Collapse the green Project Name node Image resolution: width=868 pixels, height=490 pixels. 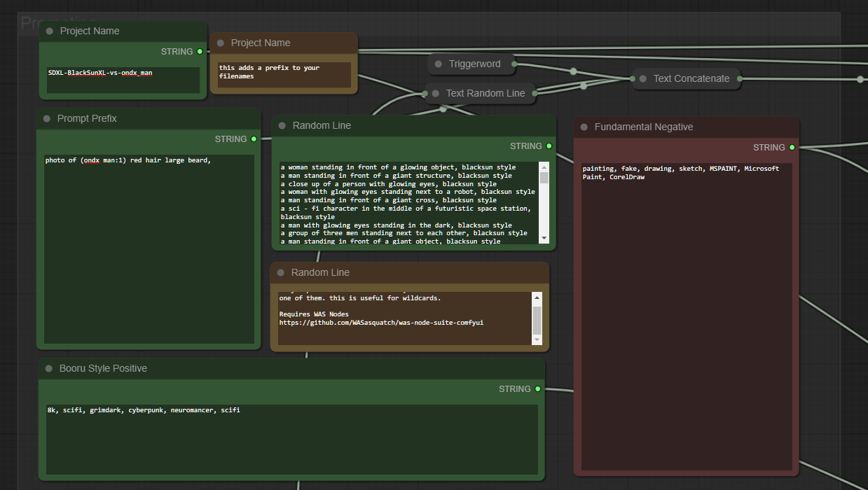pos(50,31)
